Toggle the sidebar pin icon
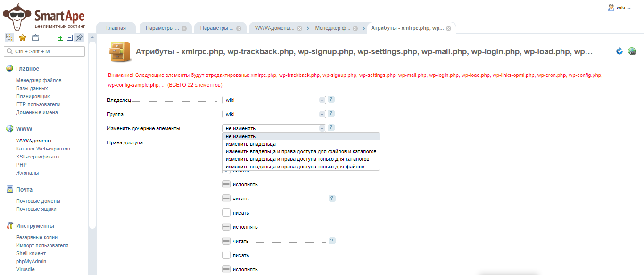The image size is (644, 275). click(x=79, y=38)
